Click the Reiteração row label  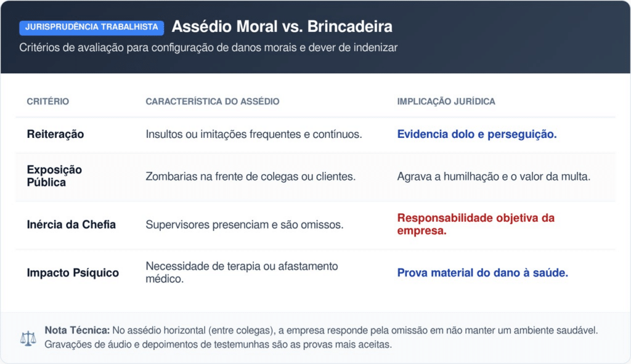pyautogui.click(x=55, y=134)
